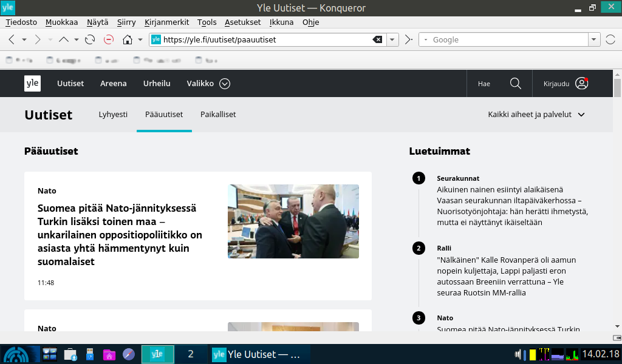Launch the compass browser icon in taskbar
The image size is (622, 364).
(x=129, y=354)
